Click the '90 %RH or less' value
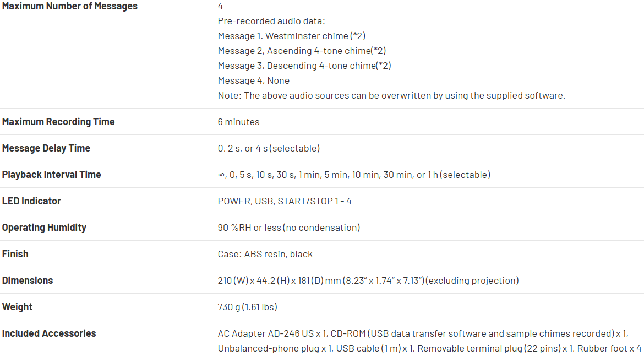644x356 pixels. 289,228
